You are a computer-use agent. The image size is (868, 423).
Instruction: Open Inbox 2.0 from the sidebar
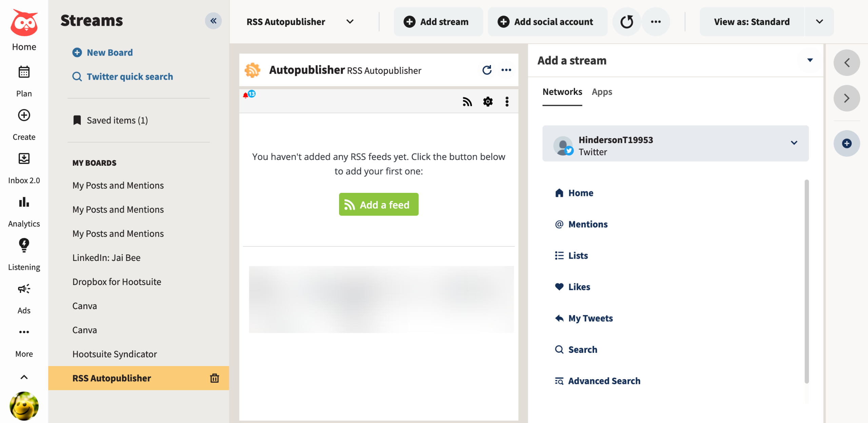tap(24, 159)
